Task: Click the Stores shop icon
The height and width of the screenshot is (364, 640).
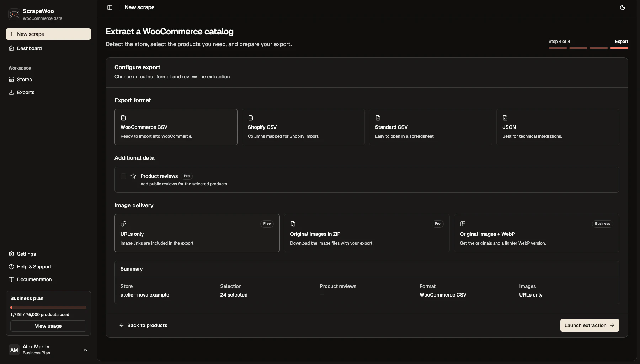Action: 11,80
